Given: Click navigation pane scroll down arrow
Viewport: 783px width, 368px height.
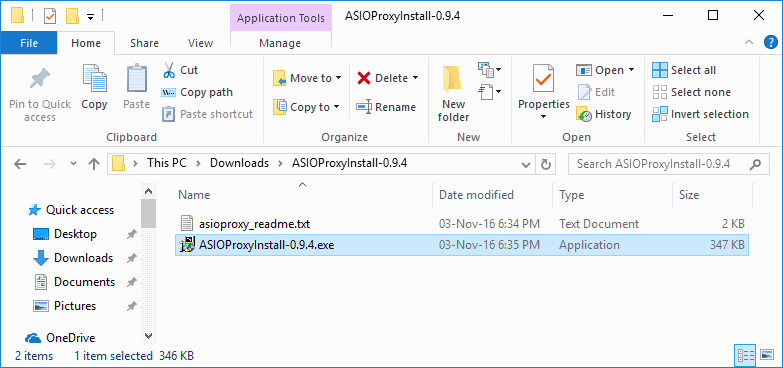Looking at the screenshot, I should tap(148, 337).
